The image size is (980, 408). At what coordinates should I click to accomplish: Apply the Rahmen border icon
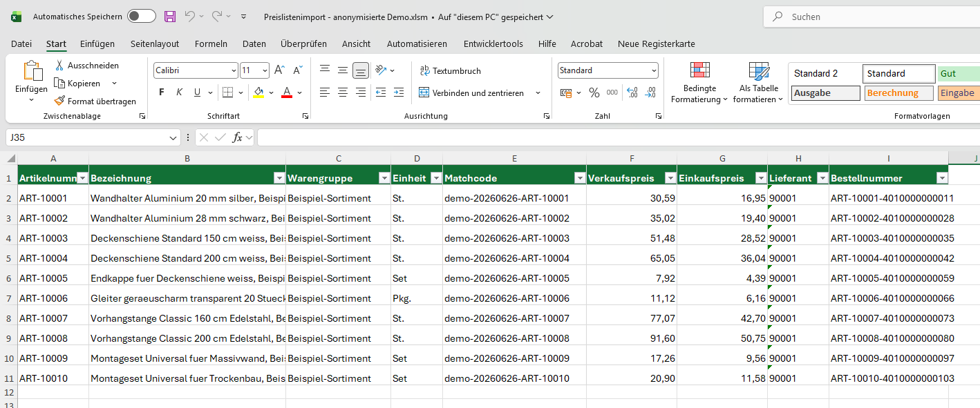(x=227, y=93)
